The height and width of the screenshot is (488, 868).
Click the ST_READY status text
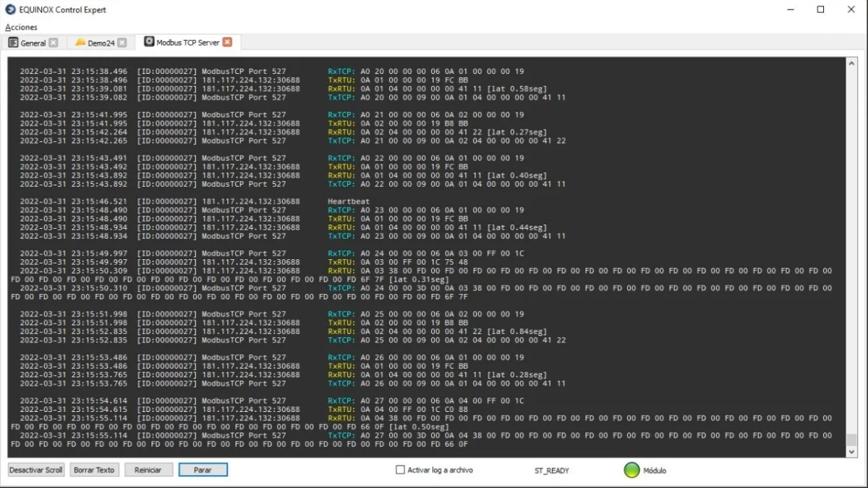click(552, 471)
